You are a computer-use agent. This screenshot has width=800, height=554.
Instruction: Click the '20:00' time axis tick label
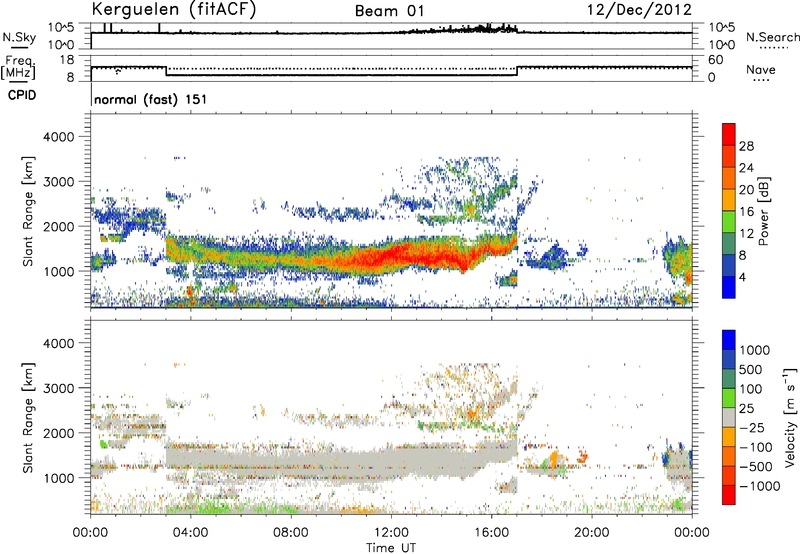[x=592, y=532]
